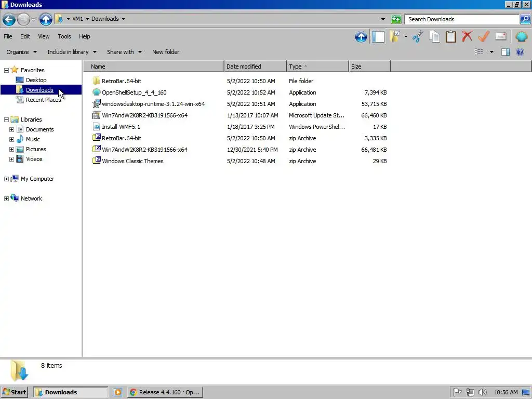Select Recent Places in Favorites
The height and width of the screenshot is (399, 532).
point(43,100)
